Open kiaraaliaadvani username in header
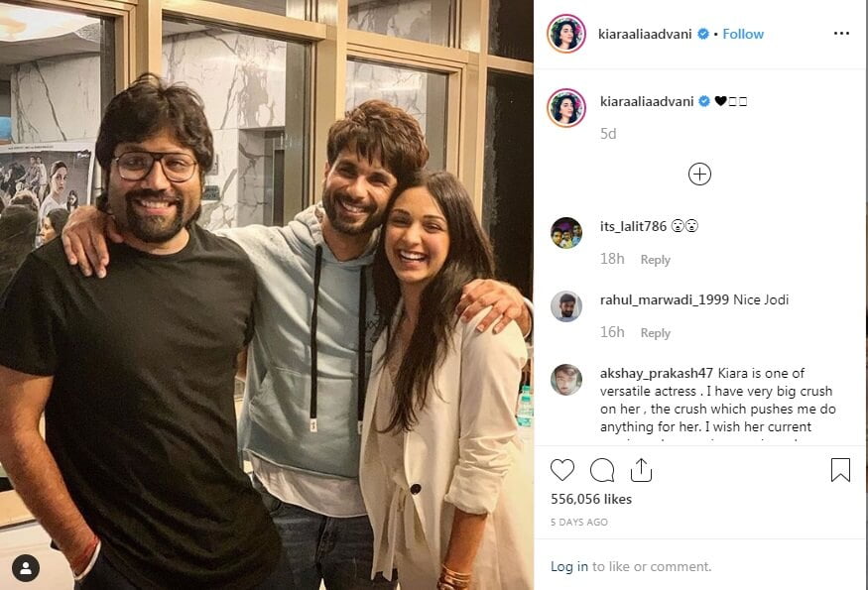Viewport: 868px width, 590px height. coord(645,35)
